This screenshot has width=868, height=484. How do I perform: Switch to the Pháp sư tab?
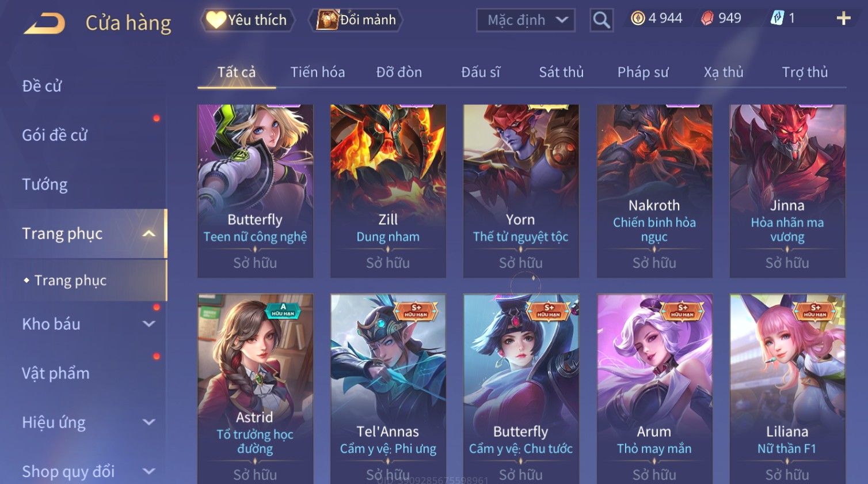tap(643, 72)
